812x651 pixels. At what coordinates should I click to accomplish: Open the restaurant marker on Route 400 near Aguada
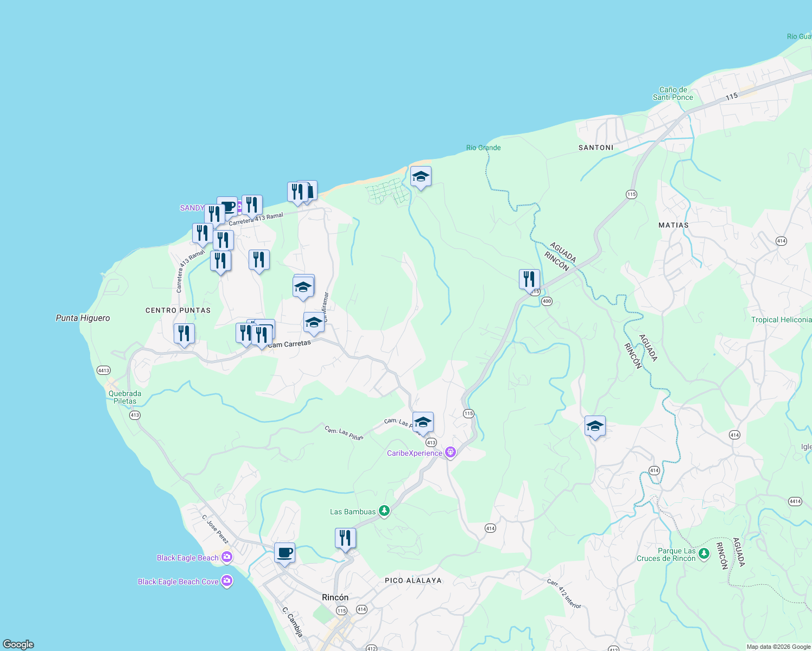tap(528, 279)
